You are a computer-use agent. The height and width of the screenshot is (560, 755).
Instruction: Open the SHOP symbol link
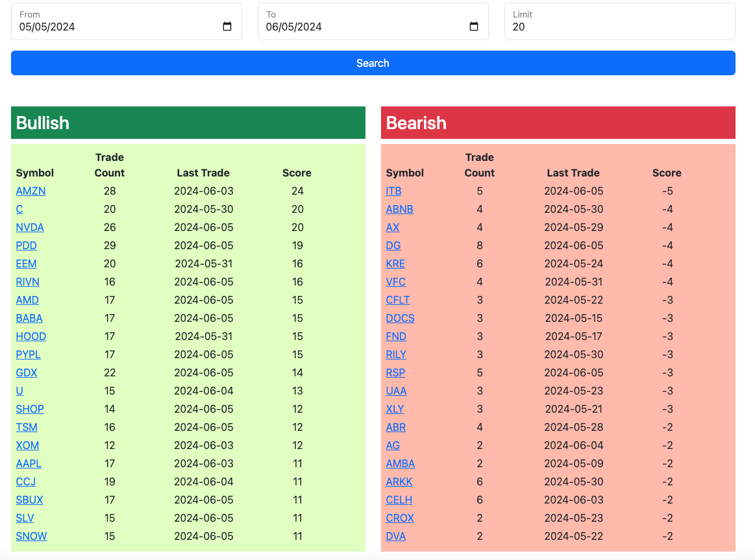point(30,409)
